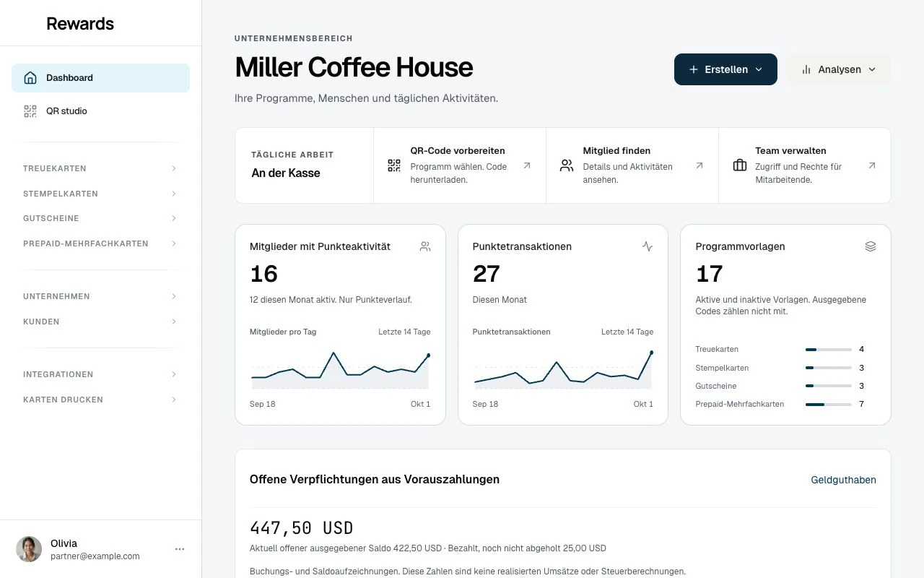Click the An der Kasse label
924x578 pixels.
[x=286, y=173]
